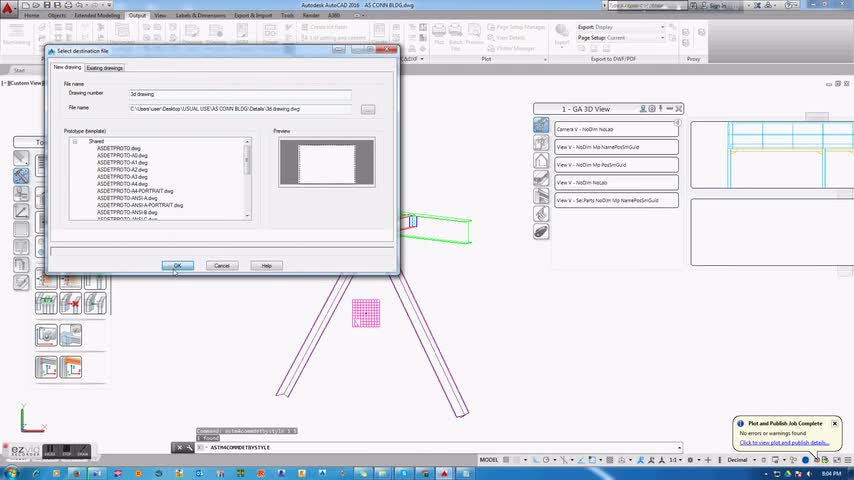Click the browse button beside File name

pyautogui.click(x=368, y=110)
